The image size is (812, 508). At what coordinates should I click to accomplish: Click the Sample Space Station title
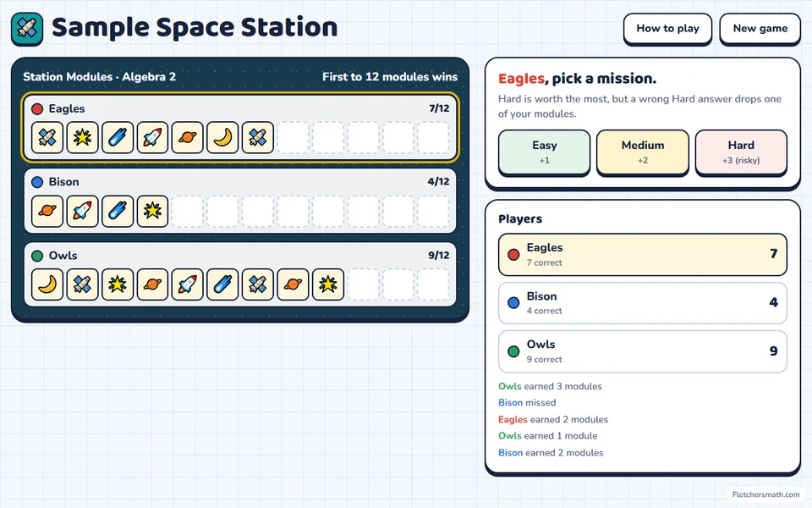pyautogui.click(x=195, y=27)
